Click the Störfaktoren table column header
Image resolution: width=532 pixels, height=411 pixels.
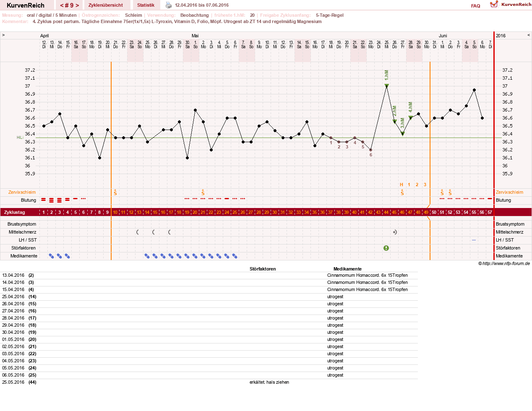pos(263,269)
